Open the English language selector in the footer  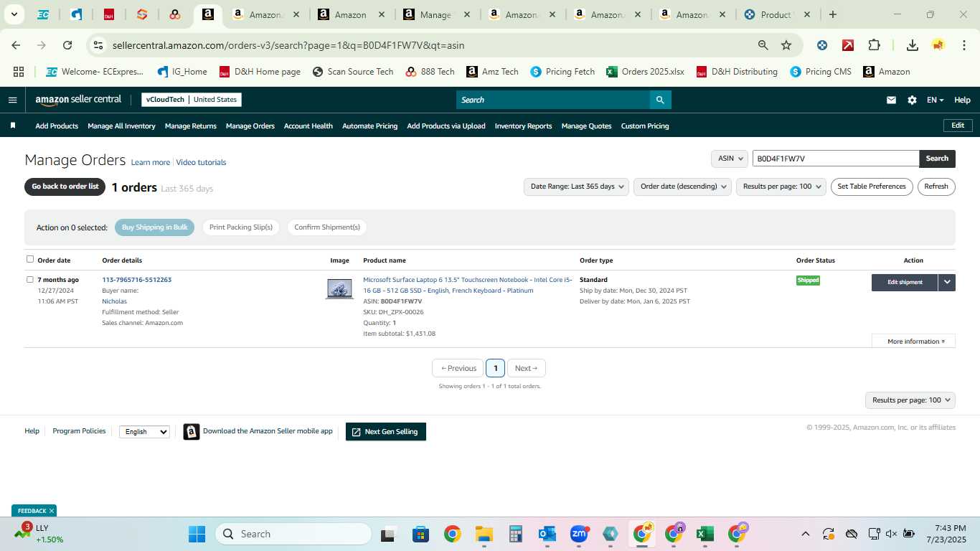(144, 432)
